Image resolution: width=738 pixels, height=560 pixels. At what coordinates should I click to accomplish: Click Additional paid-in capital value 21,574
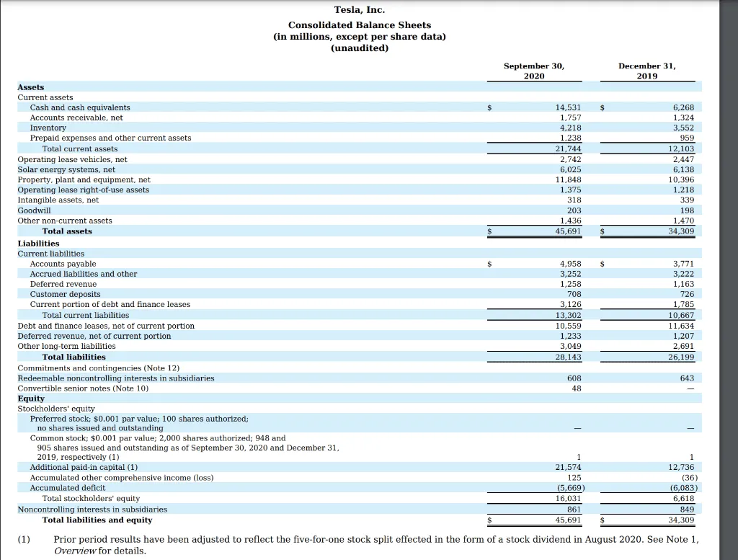(x=568, y=467)
